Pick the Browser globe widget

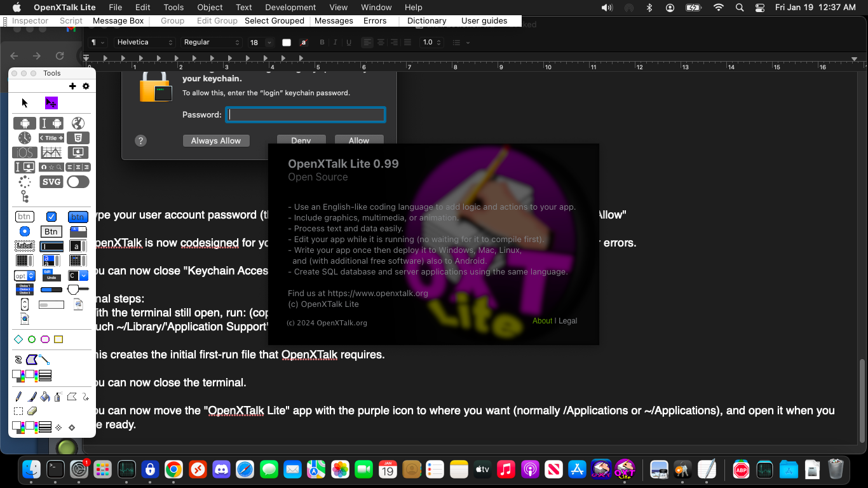[78, 123]
